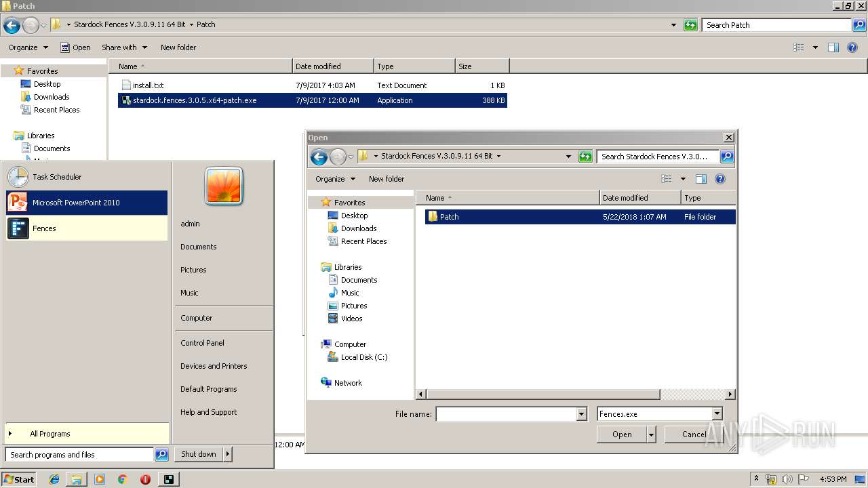
Task: Toggle preview pane icon in Open dialog
Action: [701, 179]
